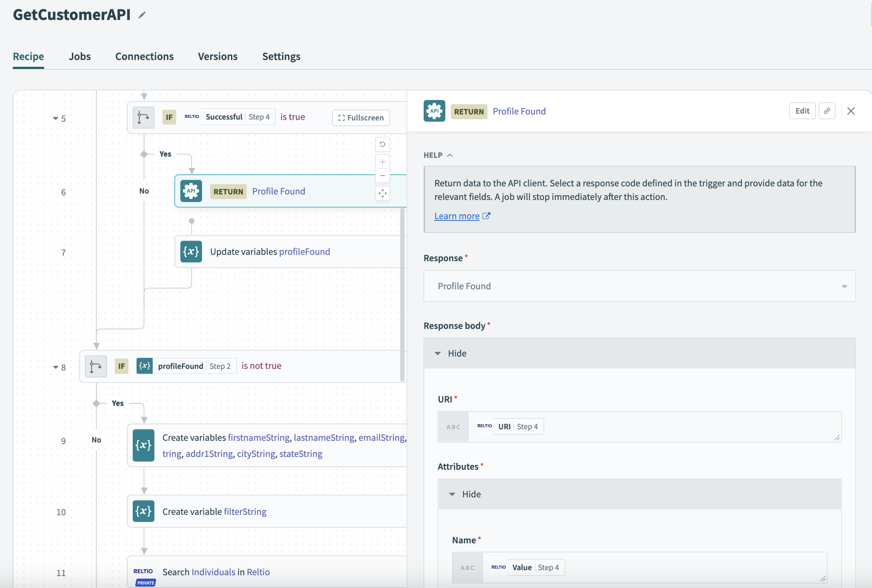Screen dimensions: 872x588
Task: Open the Response dropdown showing Profile Found
Action: [x=639, y=286]
